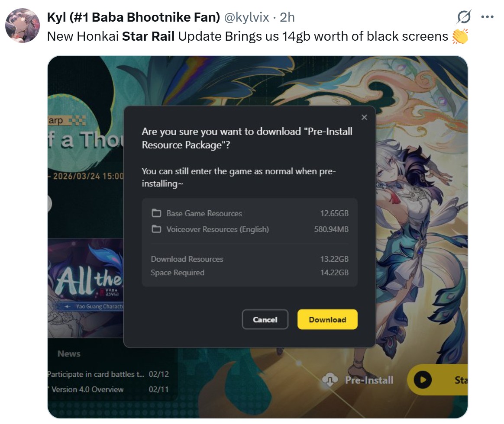
Task: Click the Base Game Resources folder icon
Action: (157, 213)
